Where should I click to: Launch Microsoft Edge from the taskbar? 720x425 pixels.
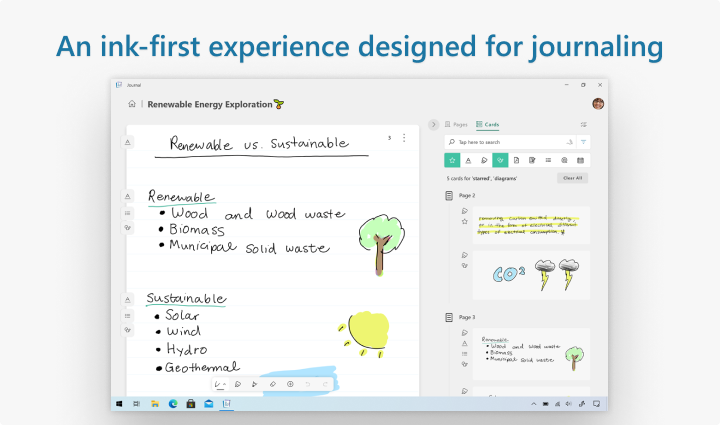[173, 404]
